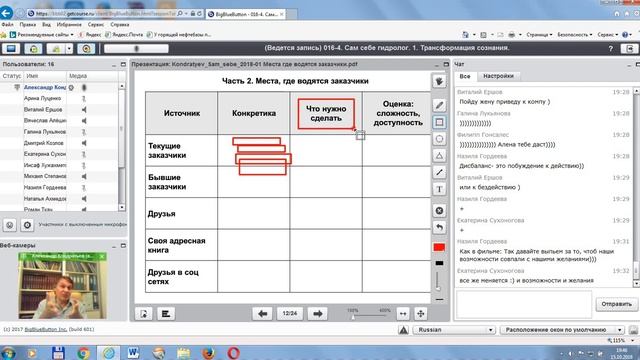The width and height of the screenshot is (640, 360).
Task: Open the Справка browser menu
Action: (x=119, y=24)
